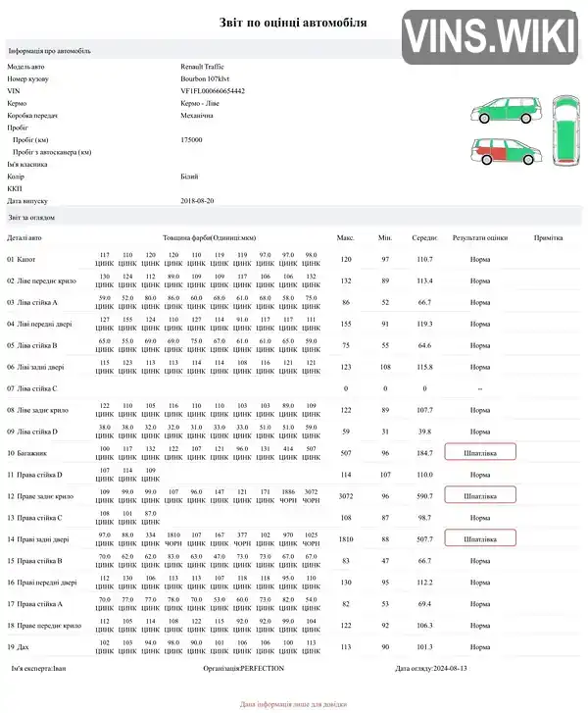Click the mileage value 175000

[191, 139]
